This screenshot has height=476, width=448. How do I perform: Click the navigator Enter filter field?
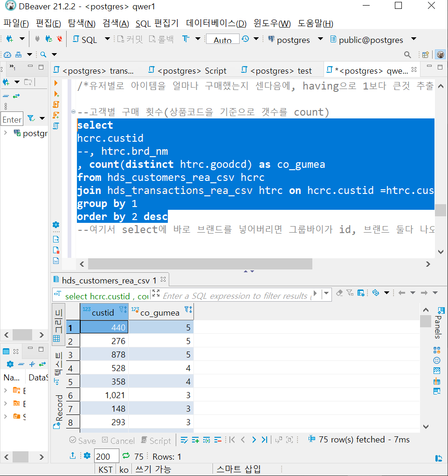pos(12,119)
